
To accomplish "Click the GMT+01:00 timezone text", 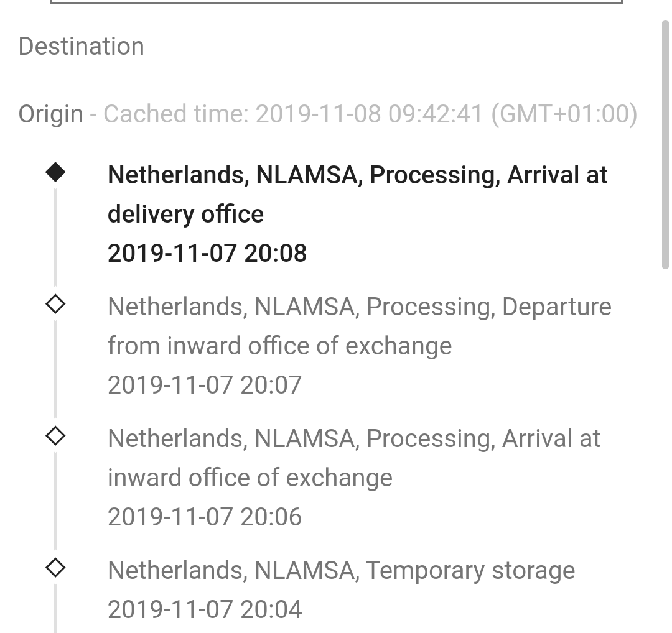I will [x=564, y=114].
